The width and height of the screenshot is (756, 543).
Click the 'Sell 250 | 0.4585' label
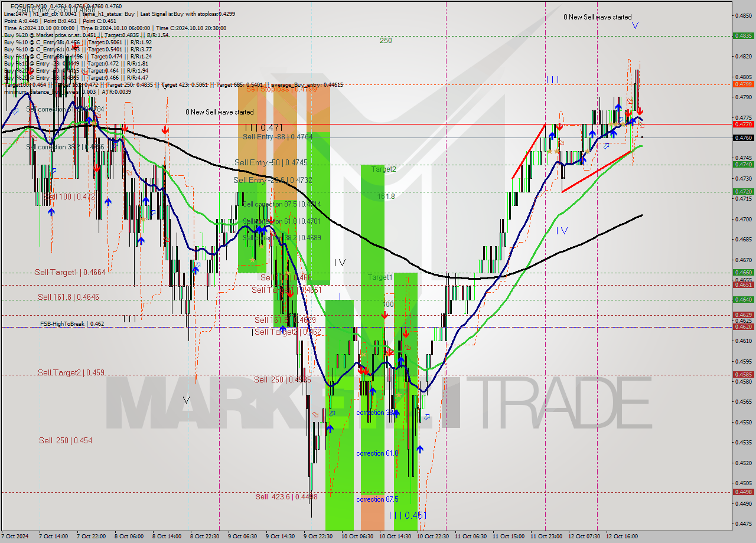282,380
